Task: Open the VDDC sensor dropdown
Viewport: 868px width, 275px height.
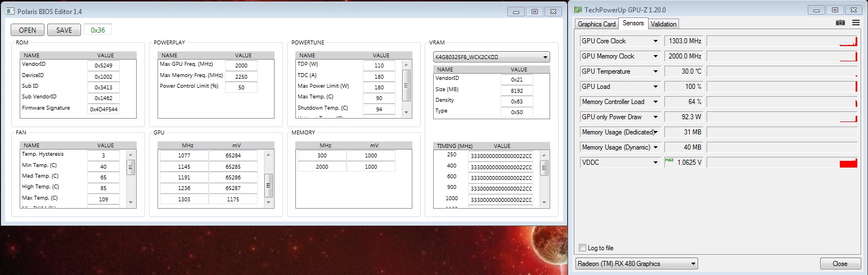Action: point(656,163)
